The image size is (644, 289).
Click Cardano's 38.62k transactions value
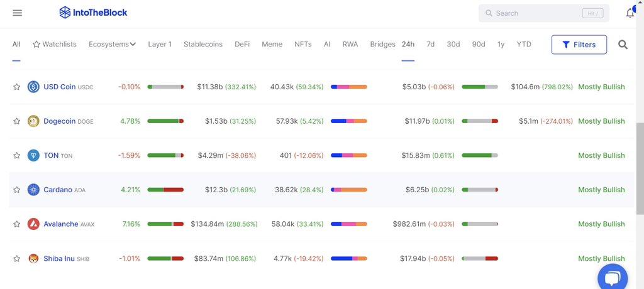pos(286,190)
